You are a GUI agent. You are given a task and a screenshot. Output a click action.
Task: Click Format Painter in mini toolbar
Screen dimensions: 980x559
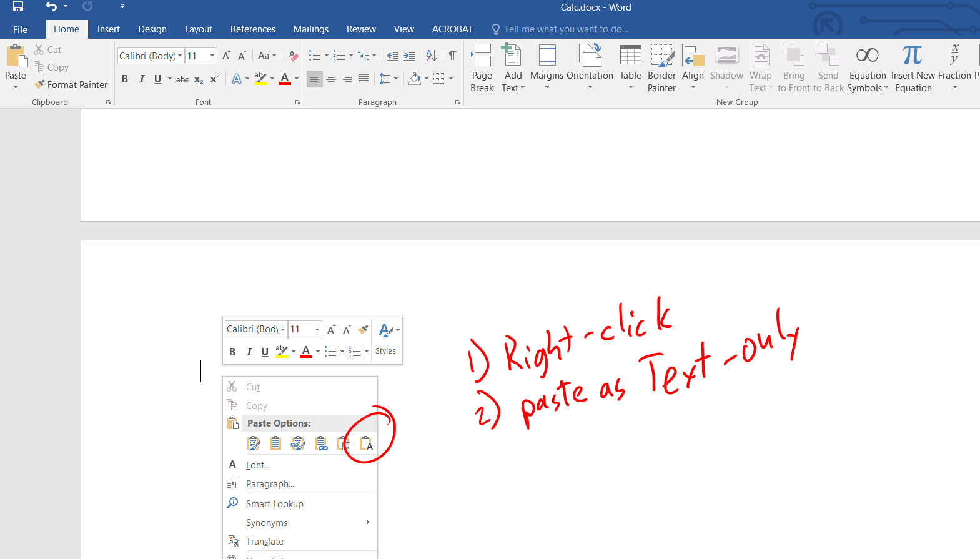[x=363, y=329]
